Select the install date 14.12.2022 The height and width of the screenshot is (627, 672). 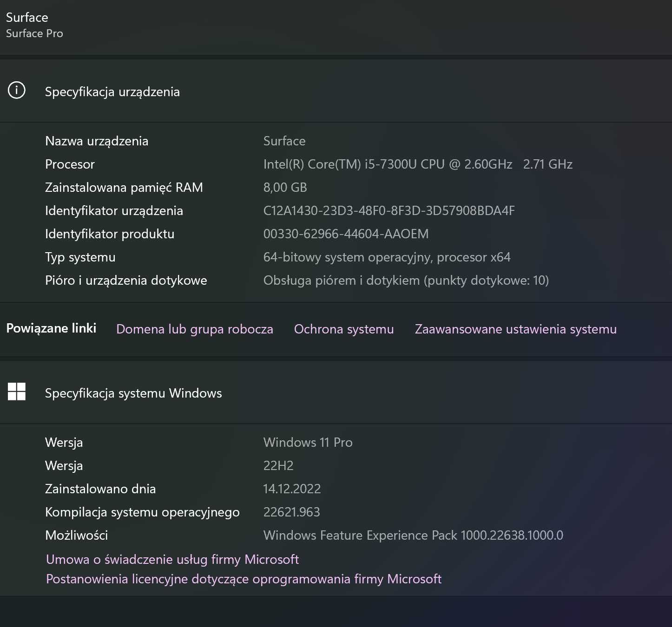coord(292,489)
